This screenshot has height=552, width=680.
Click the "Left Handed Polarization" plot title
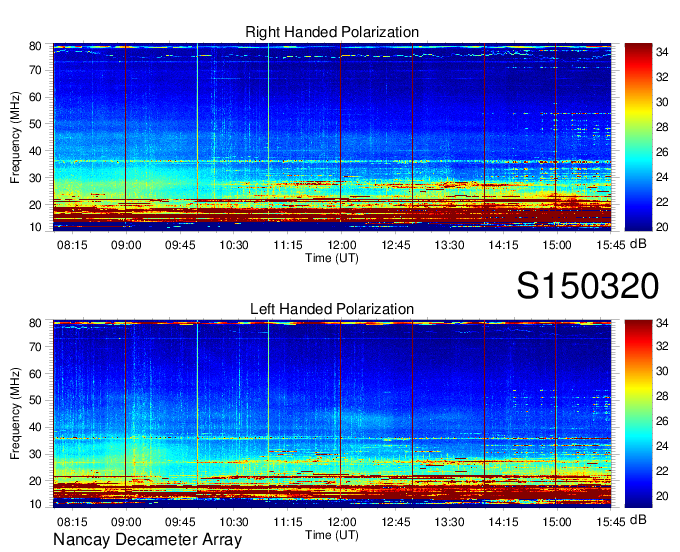click(x=332, y=309)
